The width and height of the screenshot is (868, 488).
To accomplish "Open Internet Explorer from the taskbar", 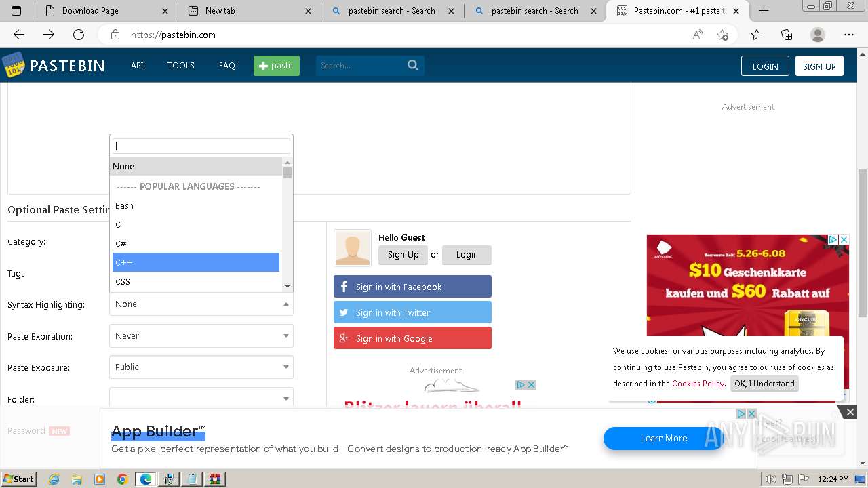I will 54,479.
